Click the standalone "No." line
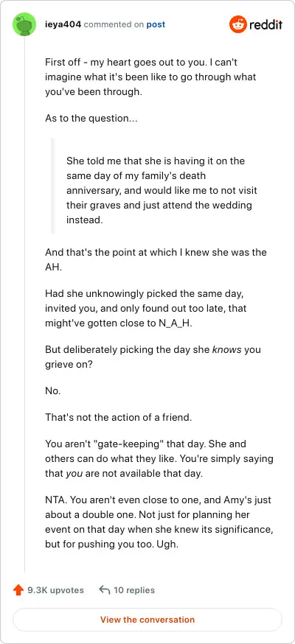This screenshot has height=644, width=295. tap(53, 391)
